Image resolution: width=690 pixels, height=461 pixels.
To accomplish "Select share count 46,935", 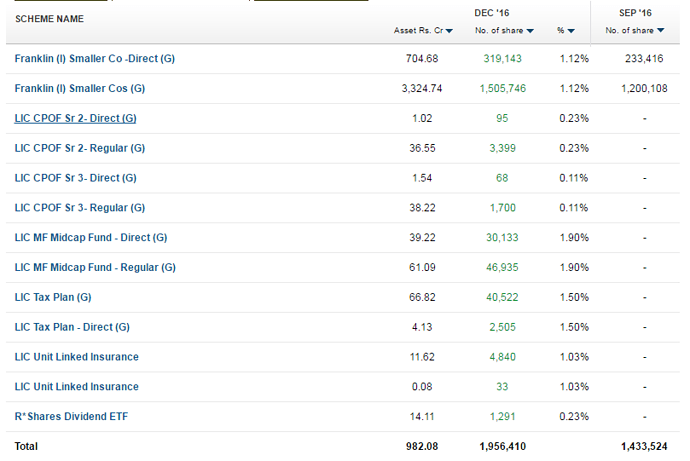I will click(502, 267).
